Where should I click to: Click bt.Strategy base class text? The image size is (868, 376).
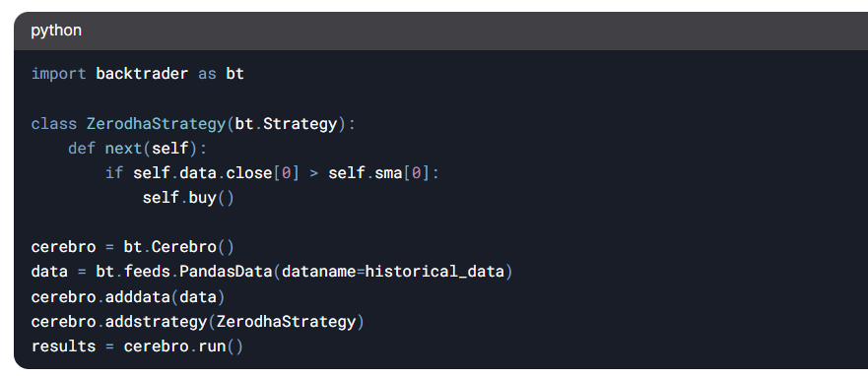coord(286,123)
